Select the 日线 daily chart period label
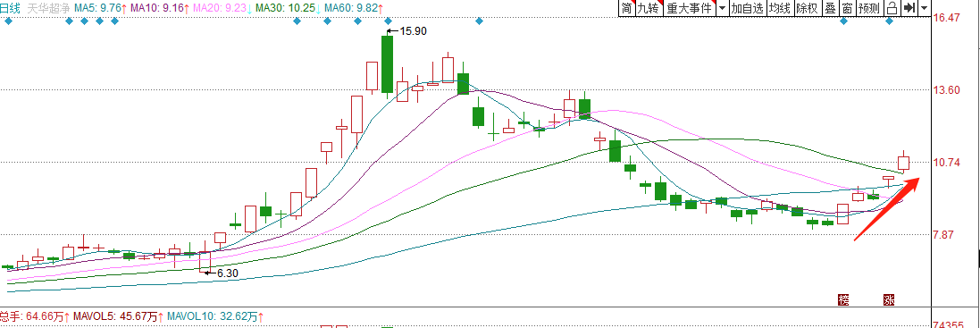The image size is (980, 328). tap(10, 9)
